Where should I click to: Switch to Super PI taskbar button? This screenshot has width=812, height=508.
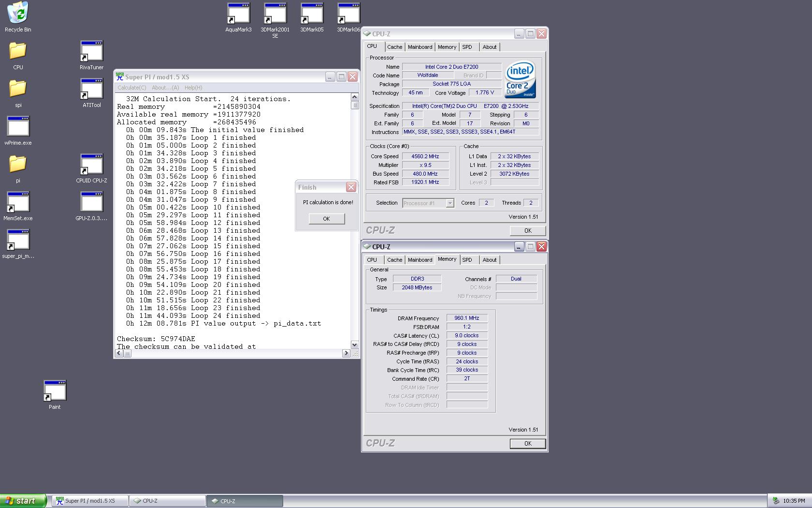pyautogui.click(x=90, y=501)
